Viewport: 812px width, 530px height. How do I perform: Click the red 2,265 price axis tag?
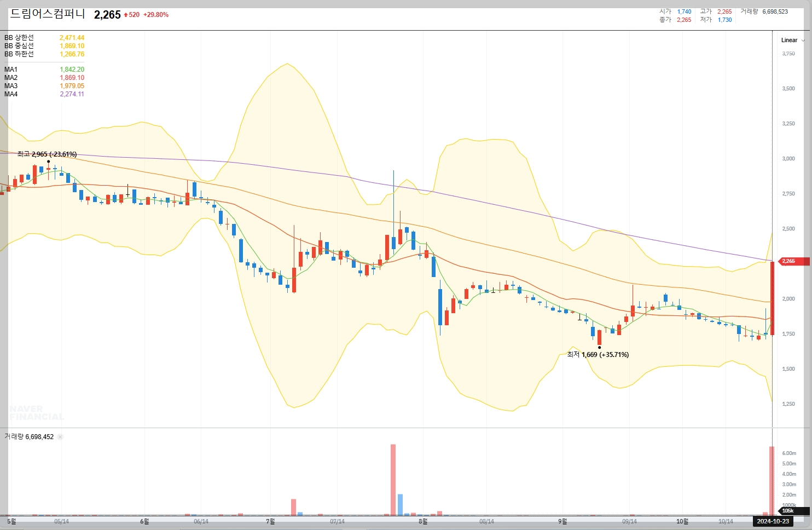793,261
